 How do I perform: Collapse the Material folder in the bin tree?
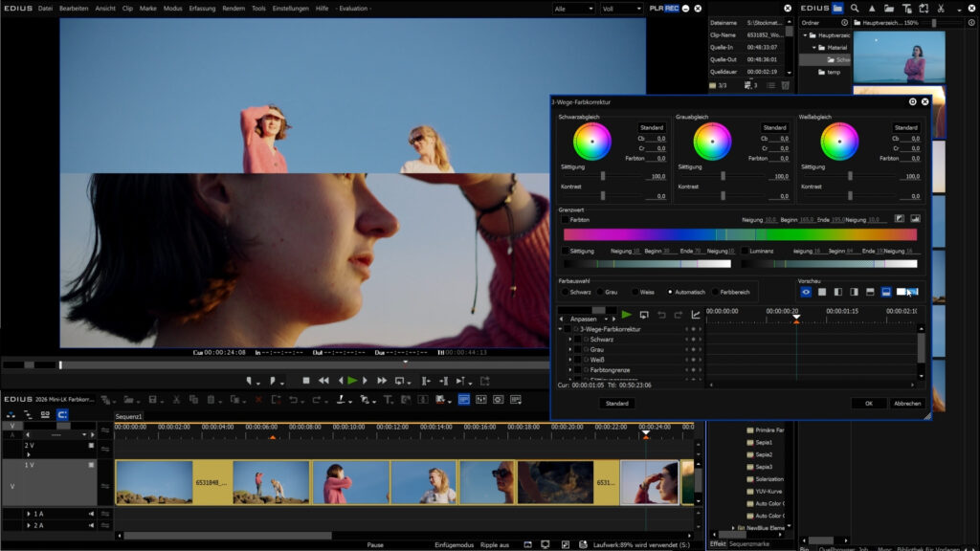click(x=813, y=47)
